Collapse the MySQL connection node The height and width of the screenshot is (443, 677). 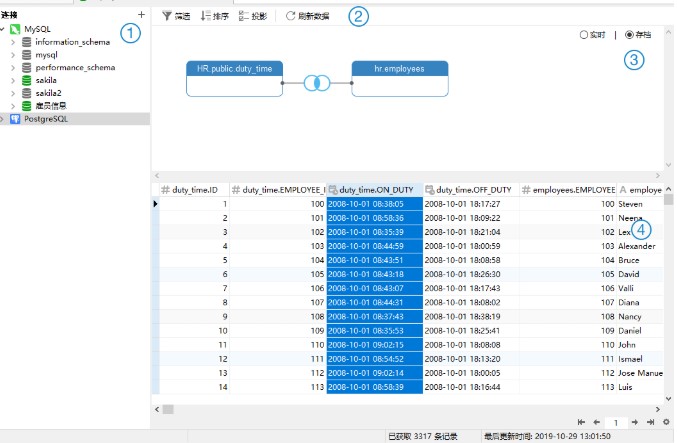point(4,29)
